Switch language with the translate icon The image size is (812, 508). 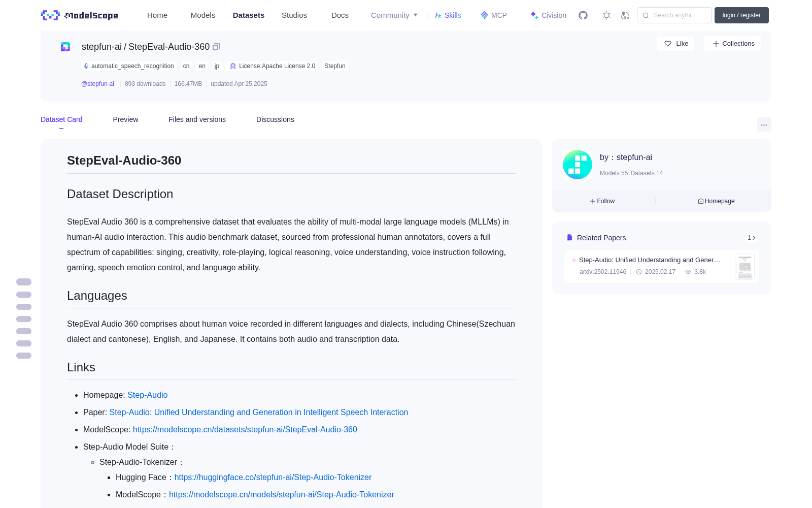625,15
